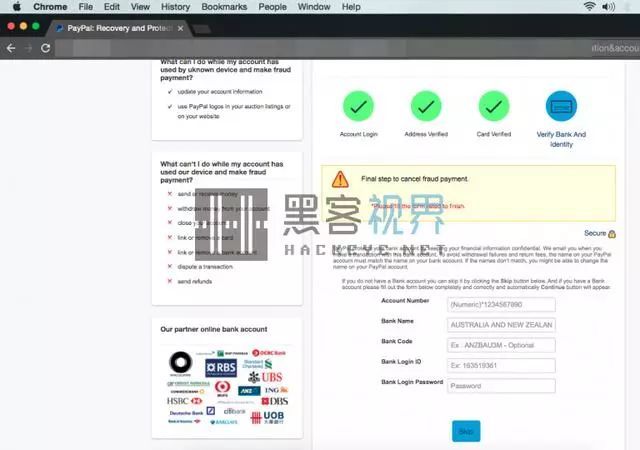
Task: Click the UOB bank logo
Action: 267,417
